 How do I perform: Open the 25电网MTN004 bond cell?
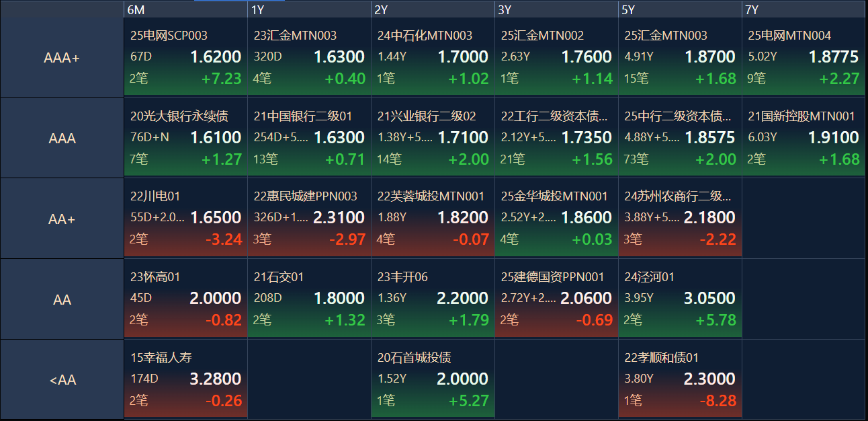coord(804,58)
